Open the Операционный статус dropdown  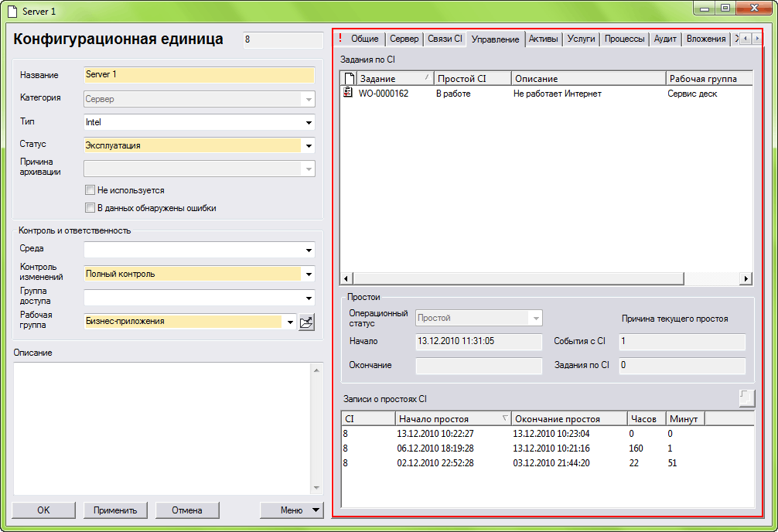coord(536,318)
